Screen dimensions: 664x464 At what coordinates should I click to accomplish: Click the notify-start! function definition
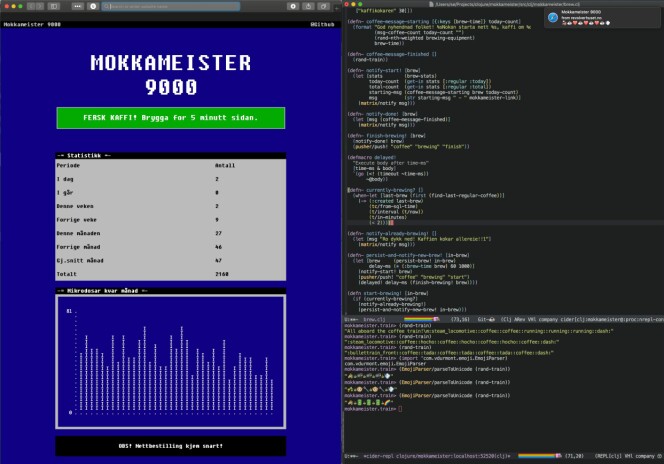[384, 70]
